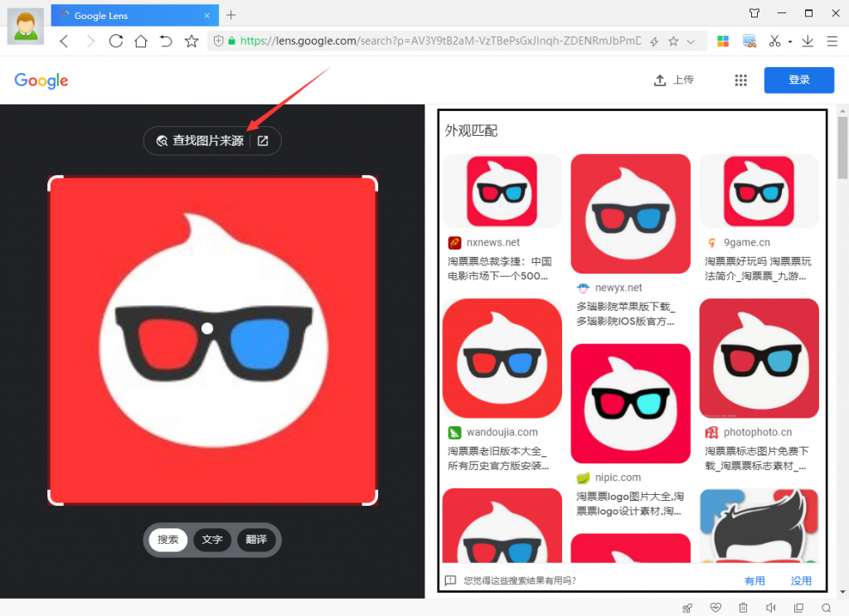Screen dimensions: 849x616
Task: Click the 淘票票总裁李捷 result title
Action: click(499, 269)
